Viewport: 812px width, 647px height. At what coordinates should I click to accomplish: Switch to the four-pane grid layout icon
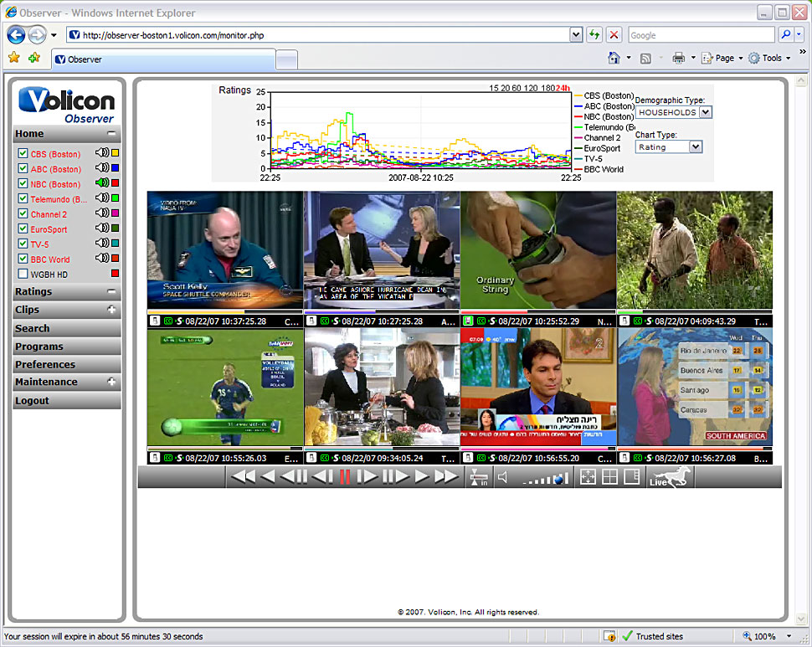tap(609, 477)
